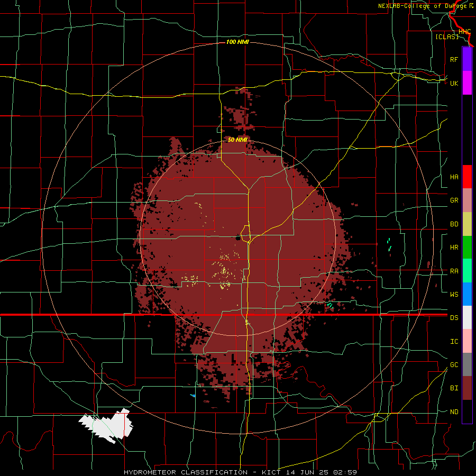
Task: Click the RF purple legend swatch
Action: tap(467, 59)
